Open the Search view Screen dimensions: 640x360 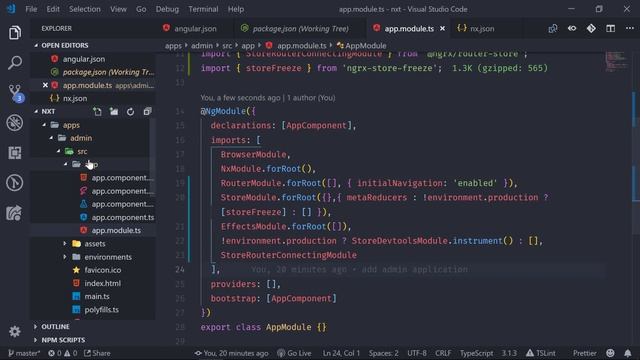click(x=15, y=62)
